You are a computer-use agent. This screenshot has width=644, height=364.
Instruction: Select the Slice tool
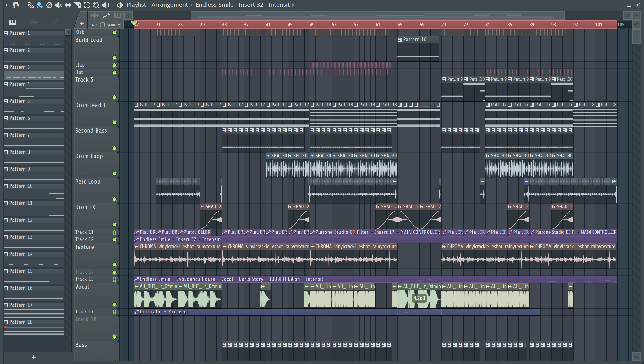77,5
